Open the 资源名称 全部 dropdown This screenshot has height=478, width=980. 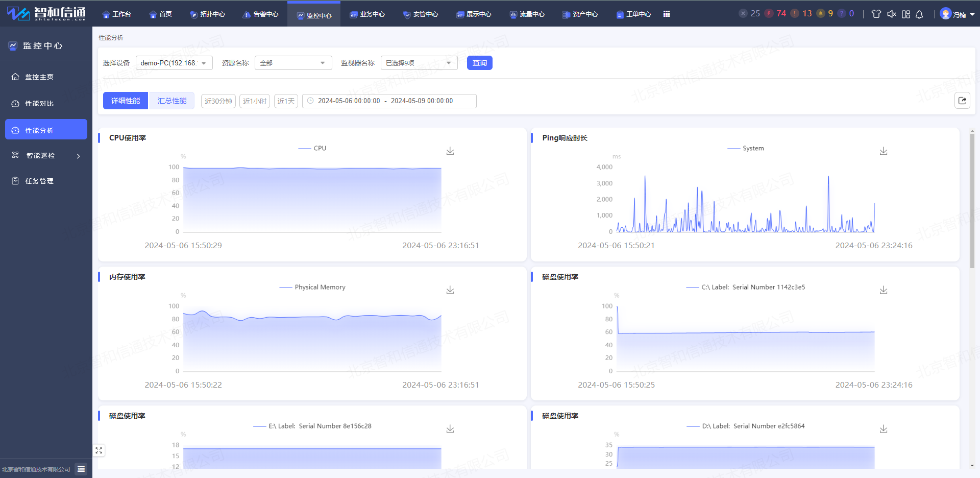click(293, 63)
